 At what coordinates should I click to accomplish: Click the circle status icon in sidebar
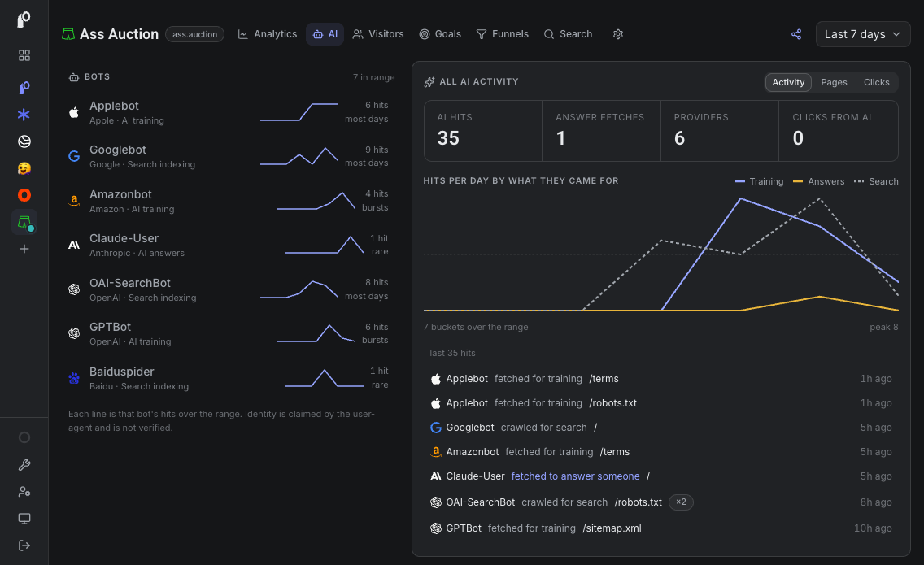[24, 437]
